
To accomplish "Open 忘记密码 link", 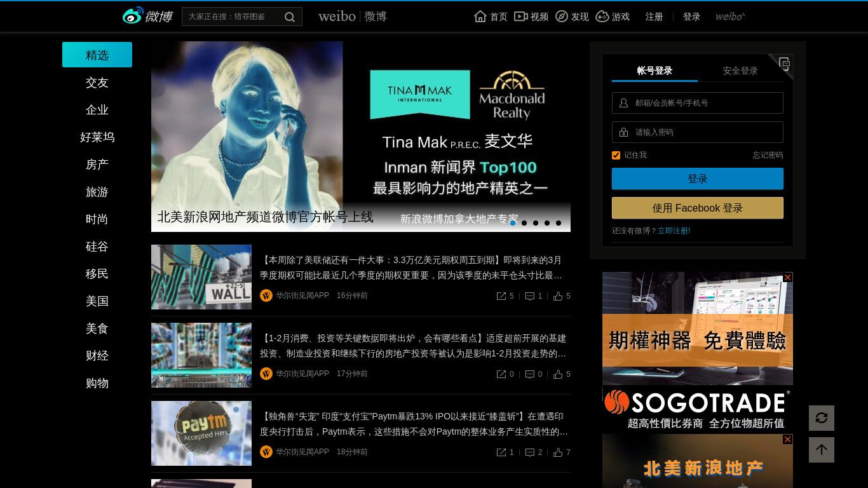I will click(x=768, y=155).
